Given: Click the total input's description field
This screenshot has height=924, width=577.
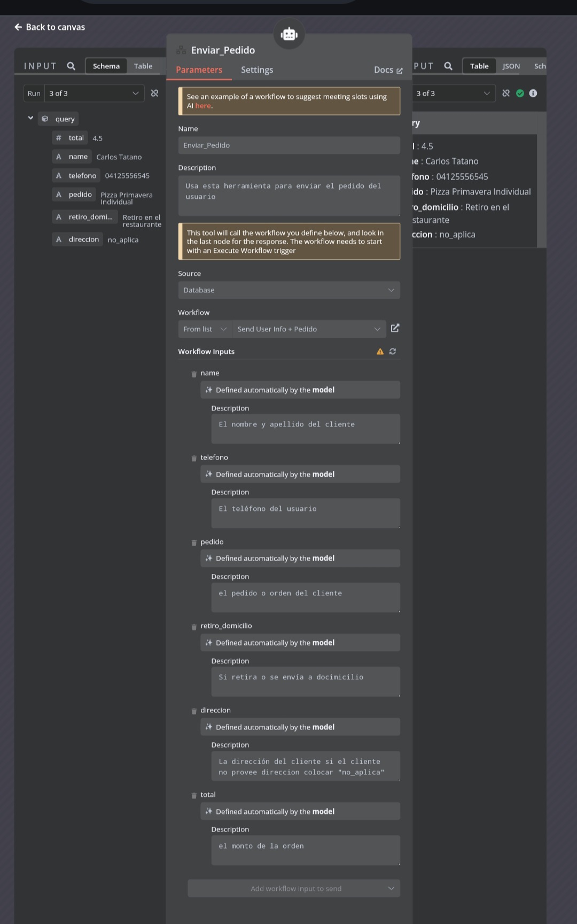Looking at the screenshot, I should 306,850.
